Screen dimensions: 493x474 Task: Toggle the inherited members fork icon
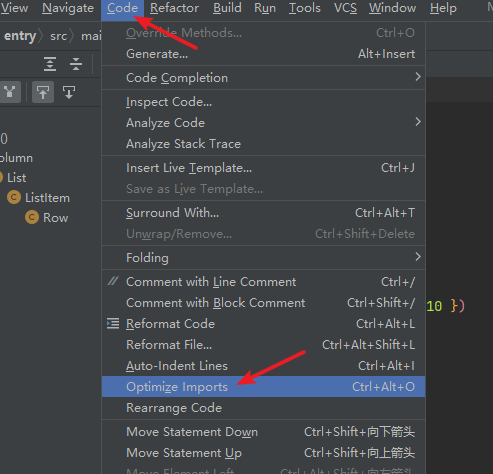[10, 92]
